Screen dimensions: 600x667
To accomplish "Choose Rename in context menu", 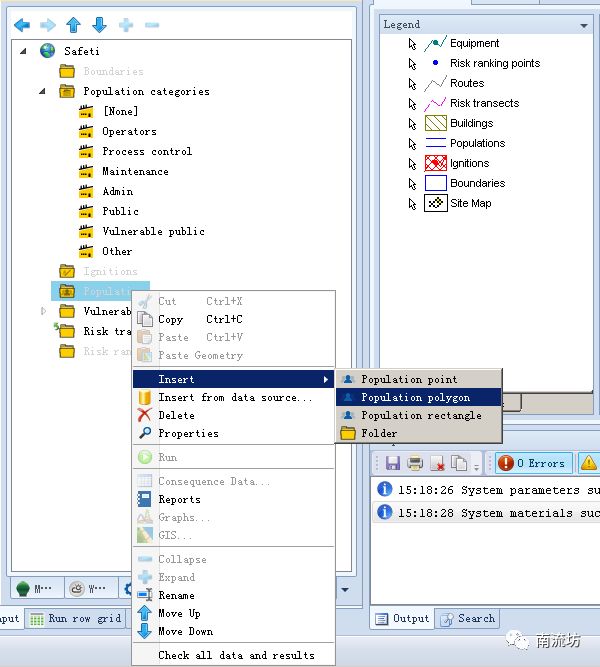I will (x=234, y=595).
